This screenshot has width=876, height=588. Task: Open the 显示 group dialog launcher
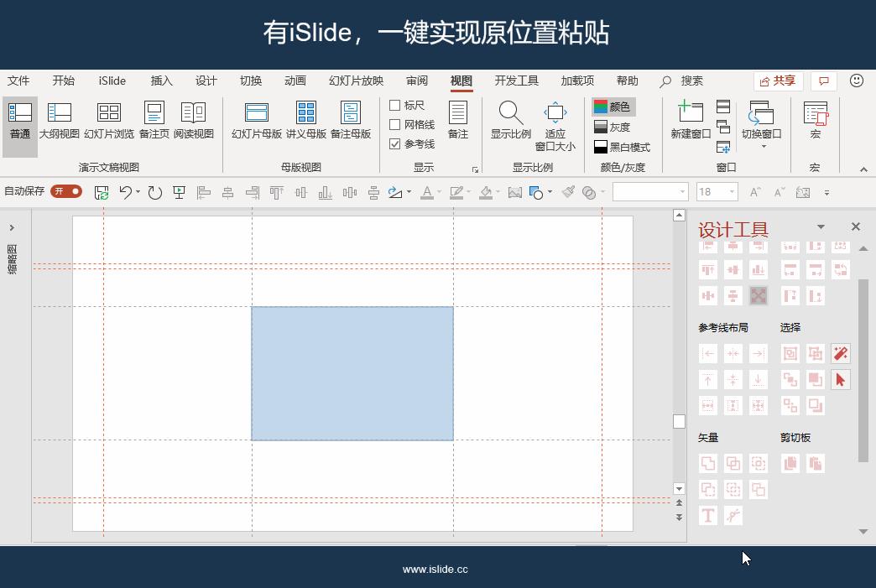coord(476,169)
